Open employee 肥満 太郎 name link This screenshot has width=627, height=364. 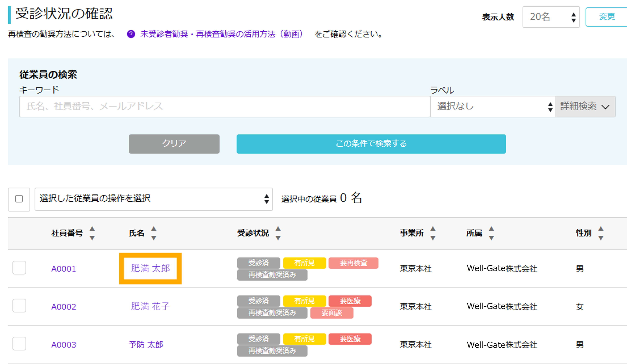(x=150, y=269)
